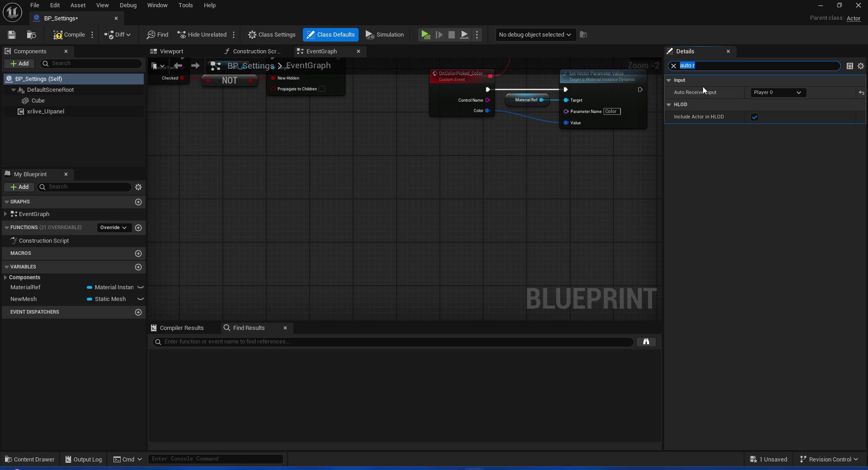
Task: Open the Output Log
Action: click(84, 460)
